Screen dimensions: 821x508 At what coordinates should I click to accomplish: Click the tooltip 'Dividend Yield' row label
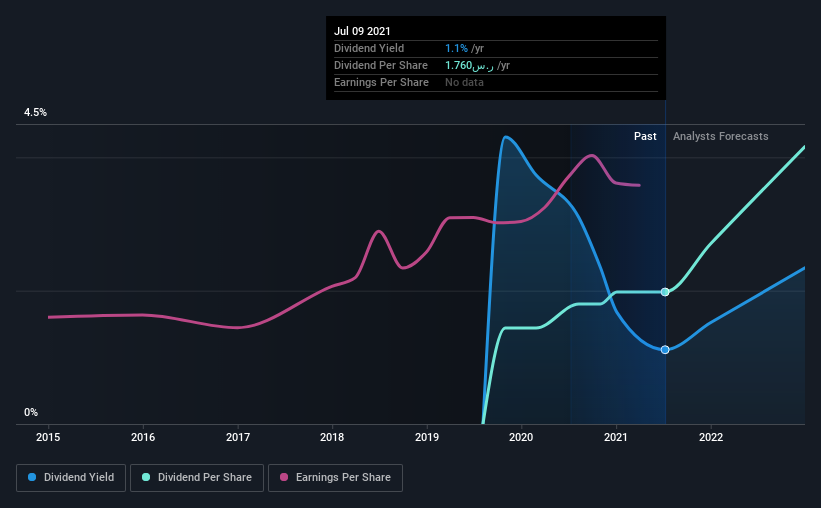369,49
